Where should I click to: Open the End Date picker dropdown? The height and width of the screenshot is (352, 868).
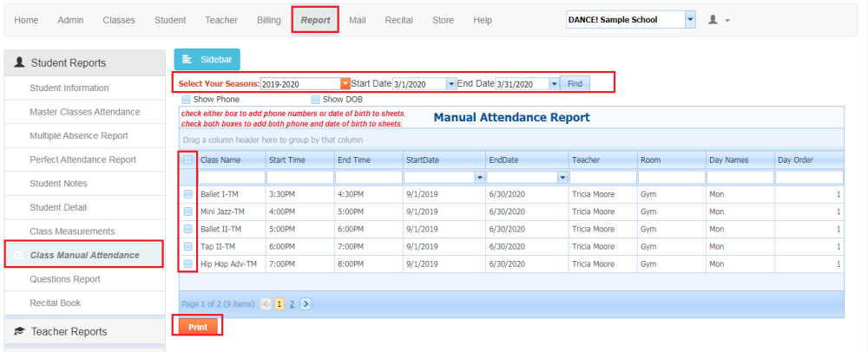point(554,84)
